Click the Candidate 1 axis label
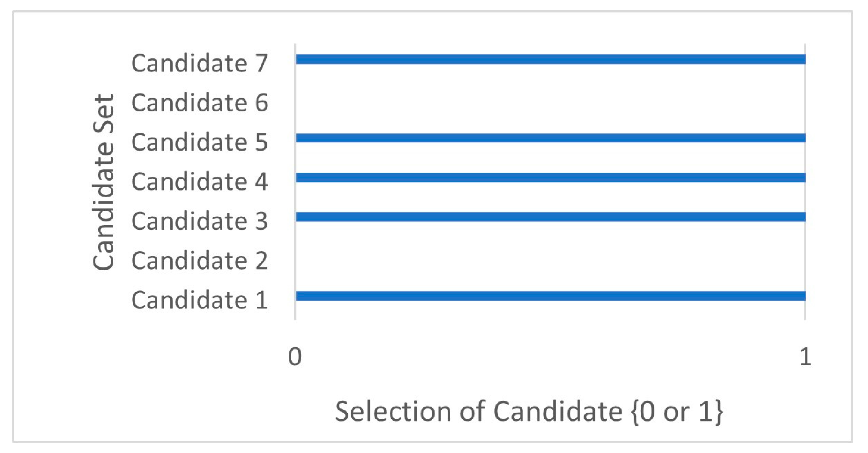 coord(200,300)
